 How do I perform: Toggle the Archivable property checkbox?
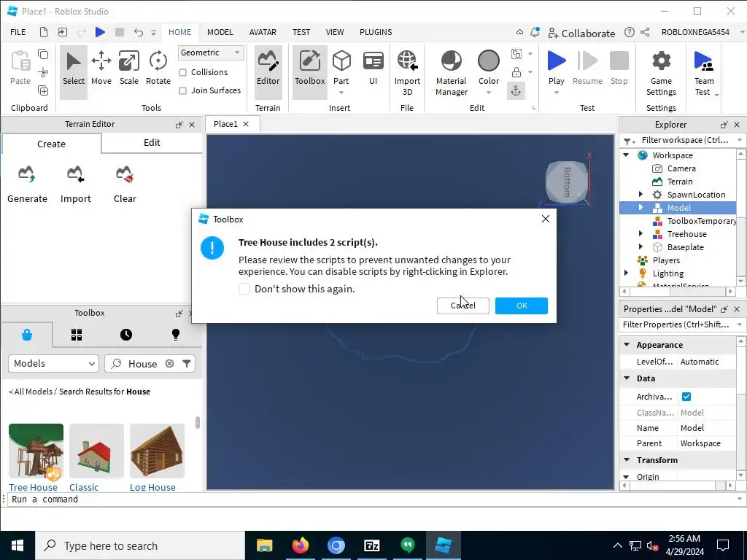[686, 396]
